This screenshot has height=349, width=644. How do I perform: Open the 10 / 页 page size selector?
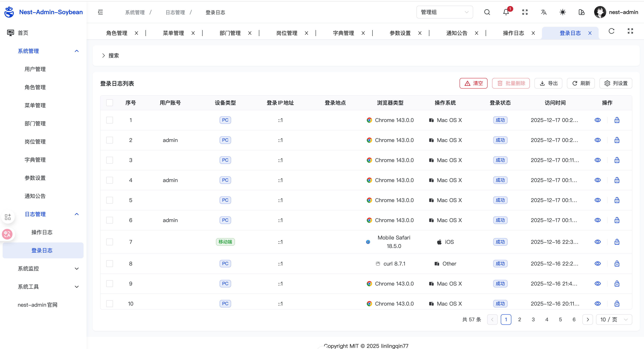click(x=614, y=320)
